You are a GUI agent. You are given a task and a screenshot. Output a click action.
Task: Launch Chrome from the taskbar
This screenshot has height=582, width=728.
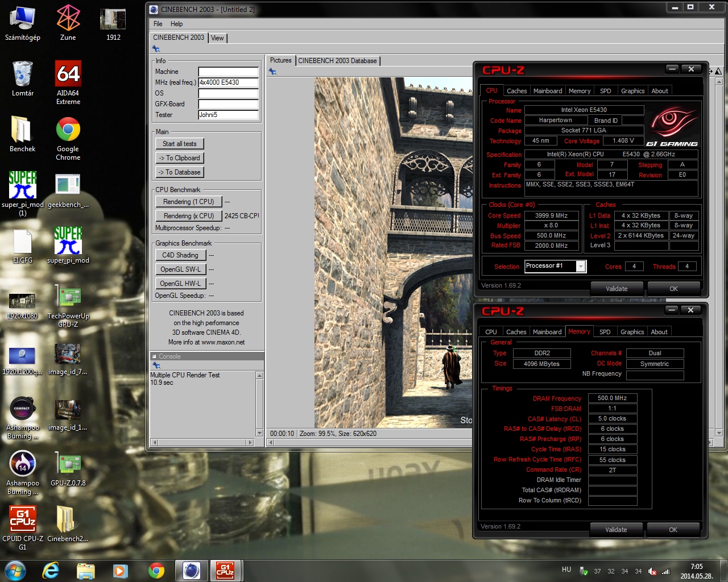[x=156, y=571]
